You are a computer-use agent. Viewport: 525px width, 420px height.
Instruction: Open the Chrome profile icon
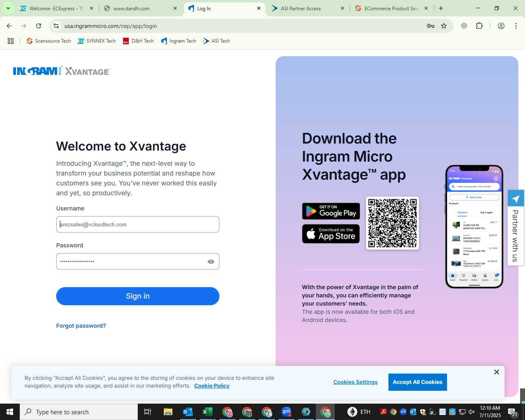[501, 26]
